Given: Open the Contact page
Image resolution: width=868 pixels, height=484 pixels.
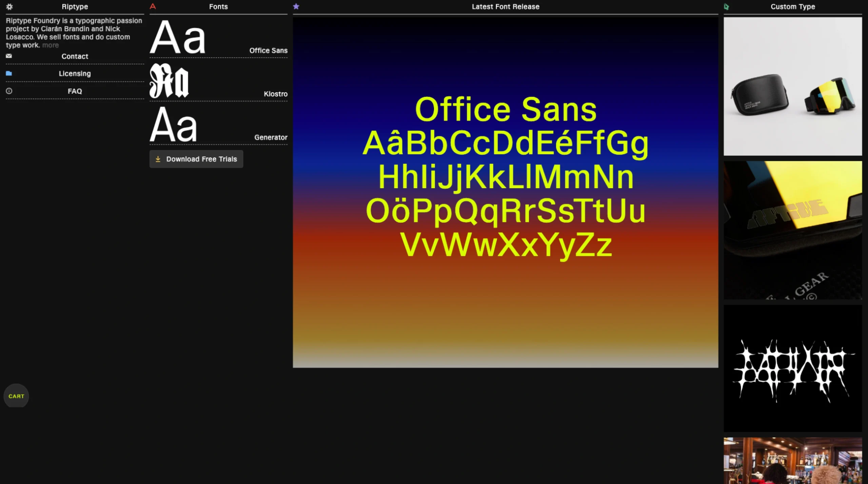Looking at the screenshot, I should click(x=75, y=56).
